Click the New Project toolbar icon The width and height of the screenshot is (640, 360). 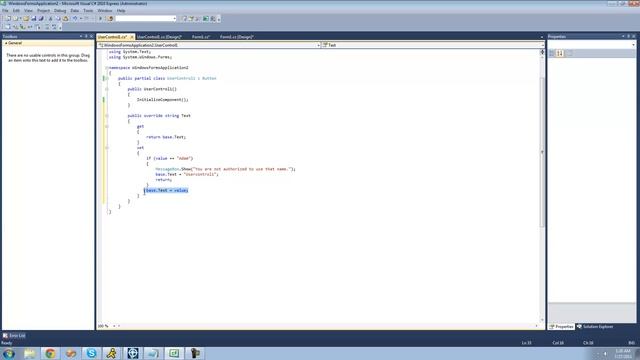(8, 19)
